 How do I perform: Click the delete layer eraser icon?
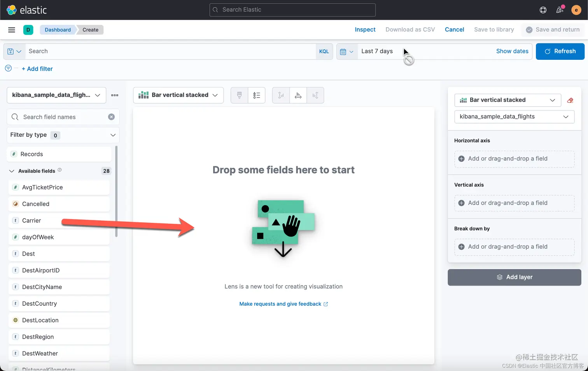pos(570,100)
